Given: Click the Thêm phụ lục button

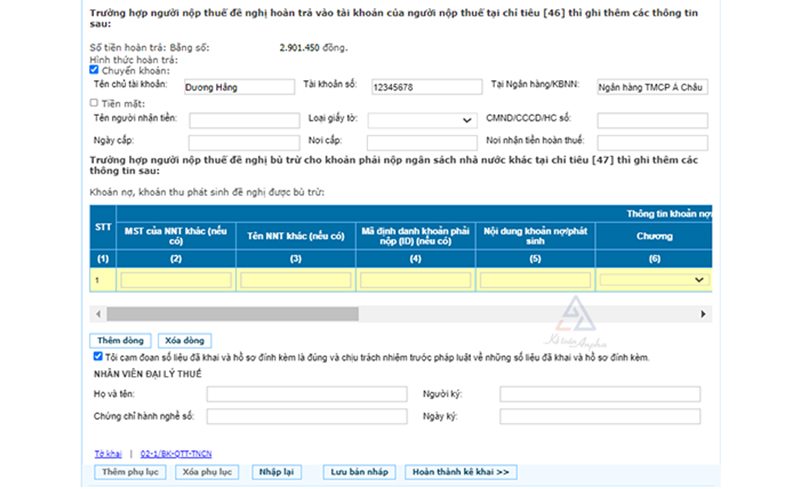Looking at the screenshot, I should coord(128,471).
